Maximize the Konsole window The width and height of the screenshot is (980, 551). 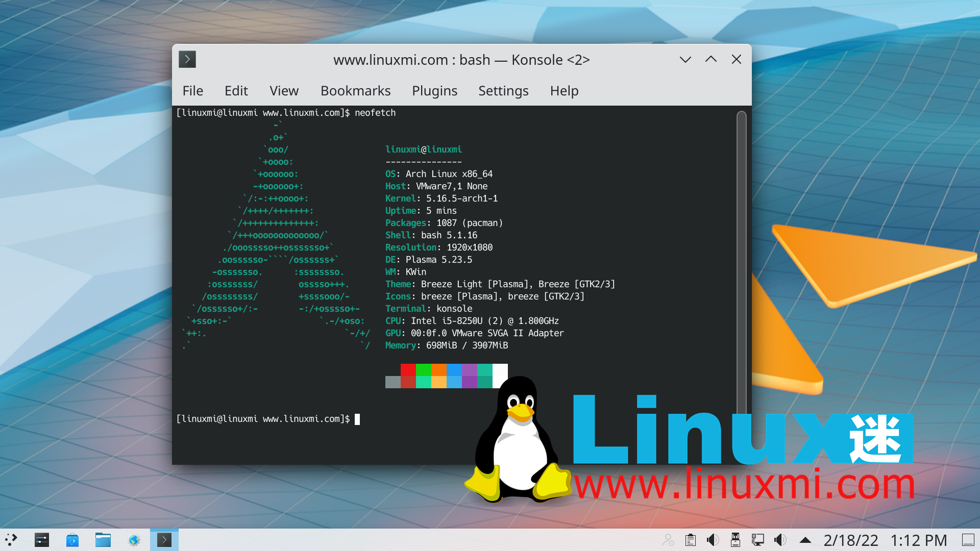click(711, 60)
